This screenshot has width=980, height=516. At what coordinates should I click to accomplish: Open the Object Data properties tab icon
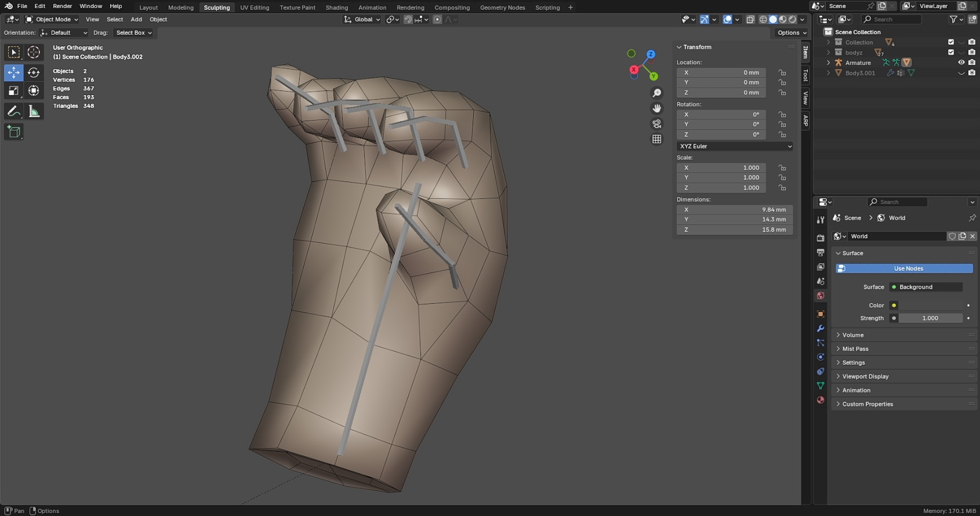[821, 386]
